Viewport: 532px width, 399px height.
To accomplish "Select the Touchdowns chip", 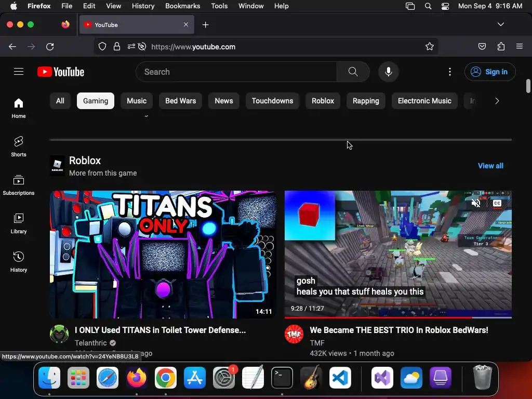I will pyautogui.click(x=272, y=101).
